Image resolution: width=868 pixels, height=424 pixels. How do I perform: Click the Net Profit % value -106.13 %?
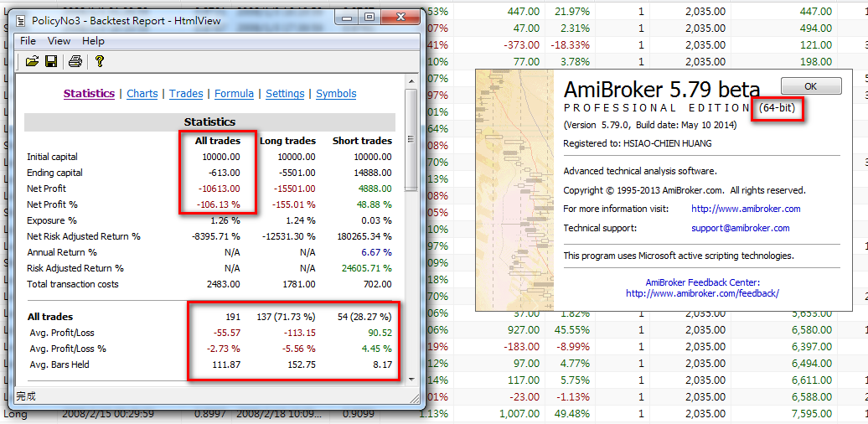[x=220, y=204]
